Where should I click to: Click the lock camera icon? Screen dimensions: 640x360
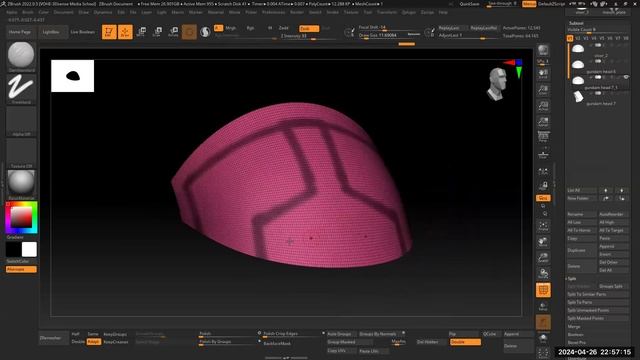pos(543,186)
